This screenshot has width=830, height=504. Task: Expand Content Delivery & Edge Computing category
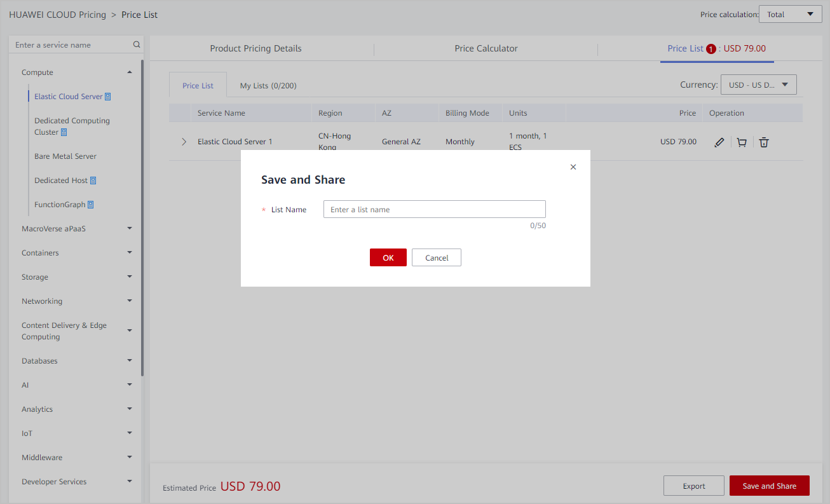point(130,331)
